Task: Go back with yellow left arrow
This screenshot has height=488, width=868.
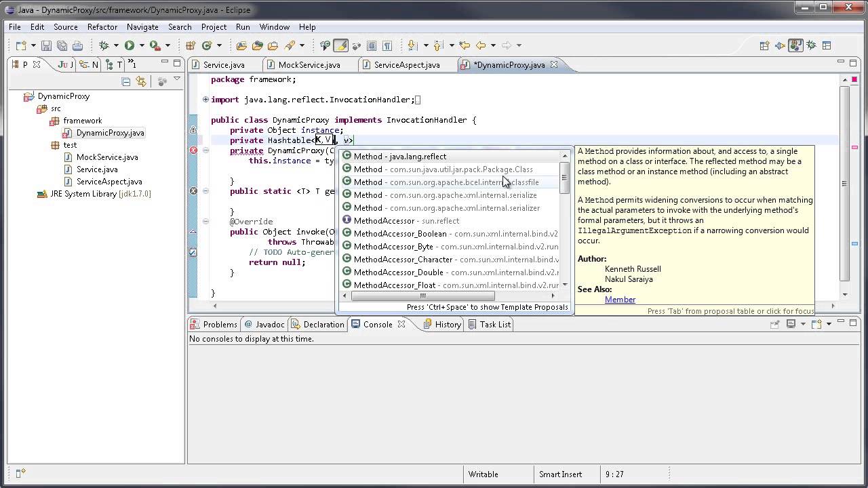Action: pos(481,45)
